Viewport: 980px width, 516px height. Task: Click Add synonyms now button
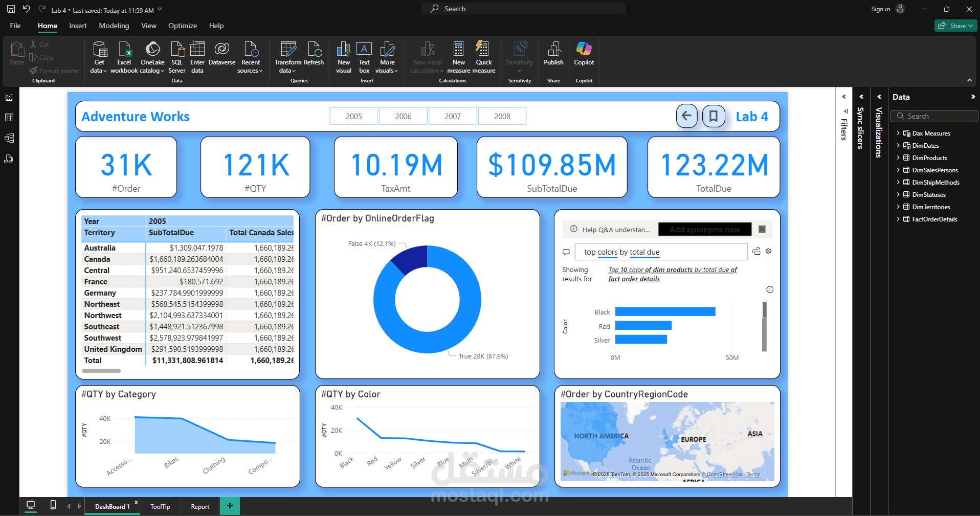[x=705, y=230]
